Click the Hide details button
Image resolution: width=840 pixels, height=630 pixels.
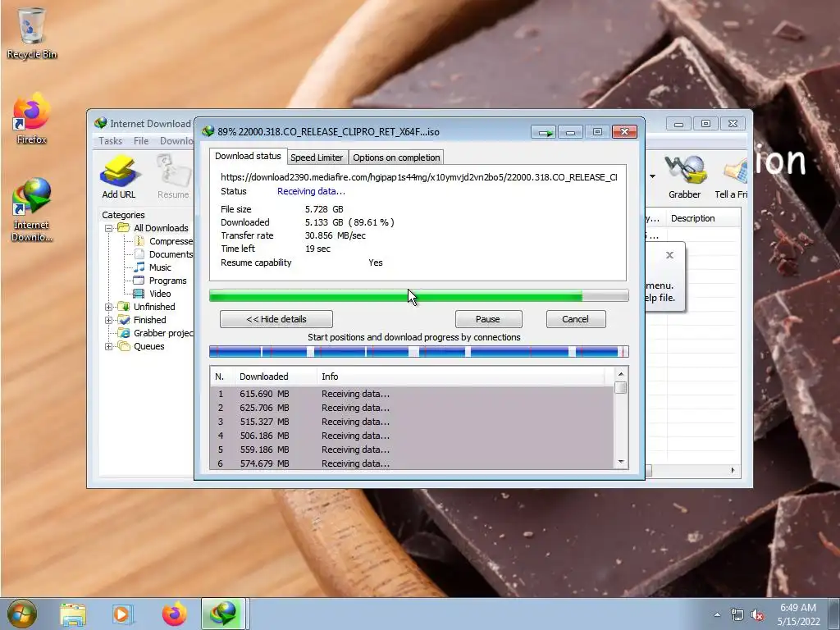[x=276, y=319]
